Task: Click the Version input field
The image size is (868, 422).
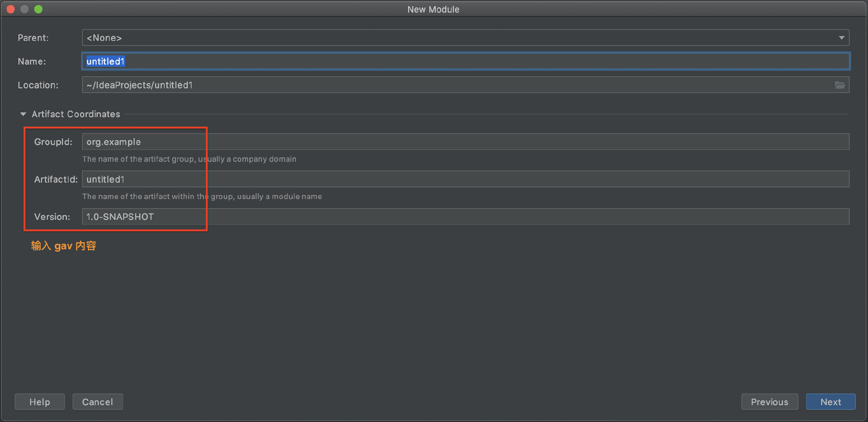Action: [465, 217]
